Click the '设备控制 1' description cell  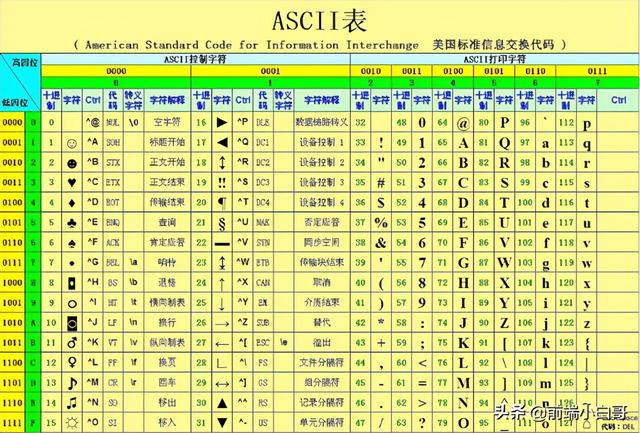click(322, 142)
